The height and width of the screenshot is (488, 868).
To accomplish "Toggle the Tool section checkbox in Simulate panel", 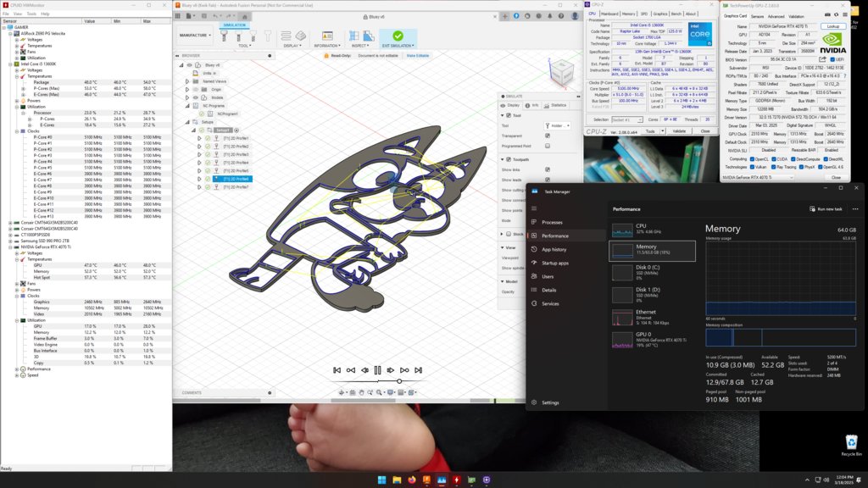I will 509,115.
